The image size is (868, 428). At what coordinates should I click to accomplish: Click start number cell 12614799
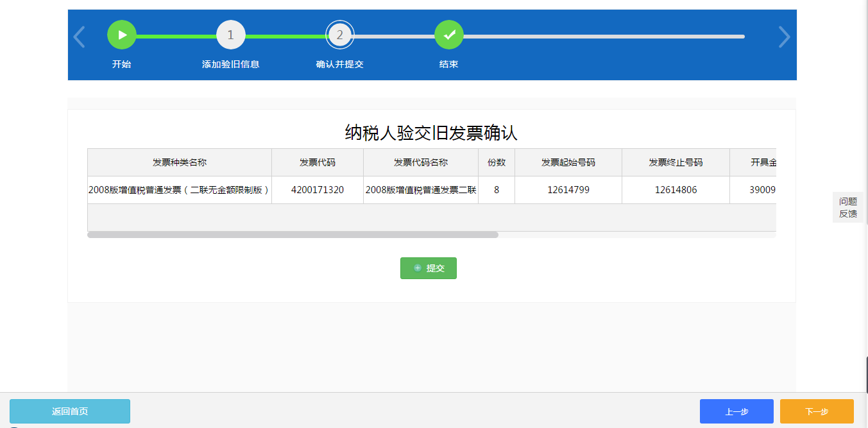click(x=568, y=190)
